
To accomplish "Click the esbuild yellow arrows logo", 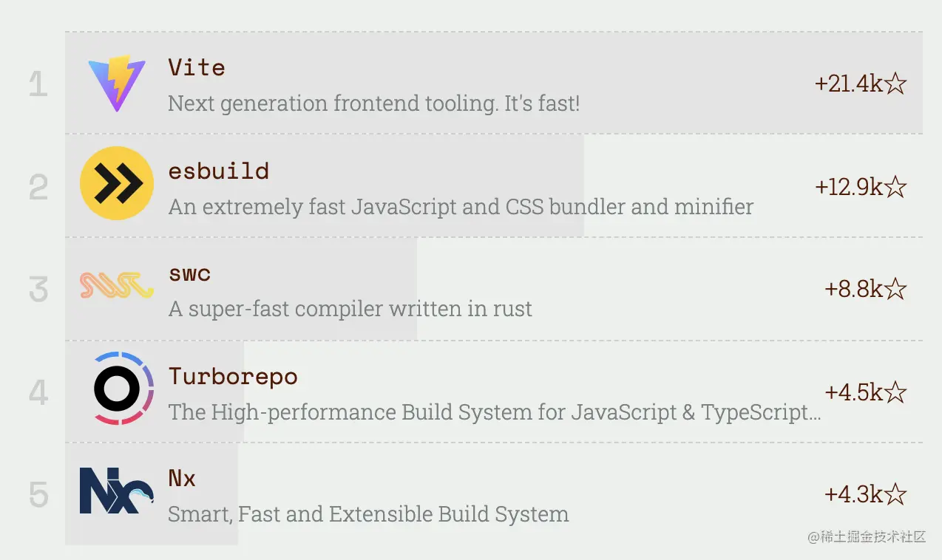I will pyautogui.click(x=117, y=183).
